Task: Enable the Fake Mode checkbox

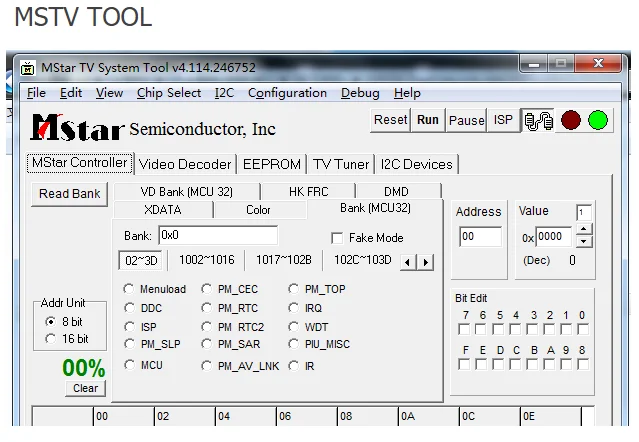Action: click(x=337, y=238)
